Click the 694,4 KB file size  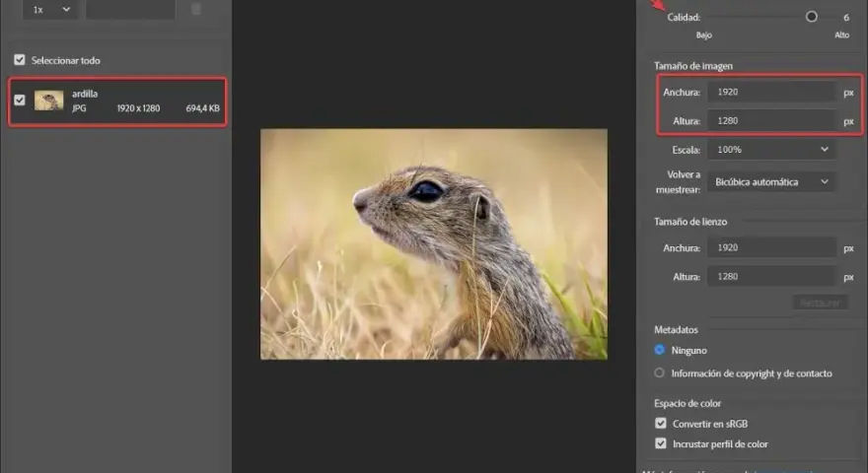(x=202, y=108)
